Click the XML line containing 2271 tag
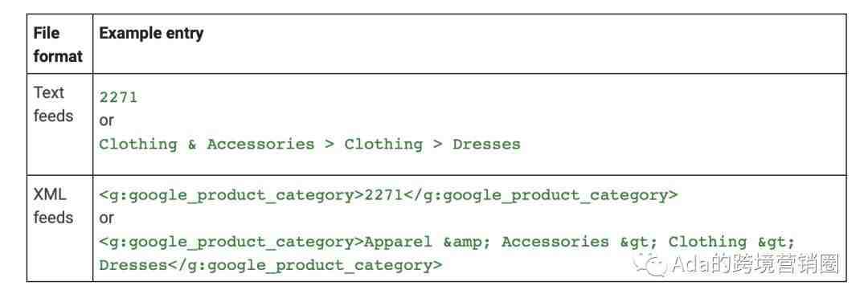Image resolution: width=868 pixels, height=302 pixels. [388, 195]
